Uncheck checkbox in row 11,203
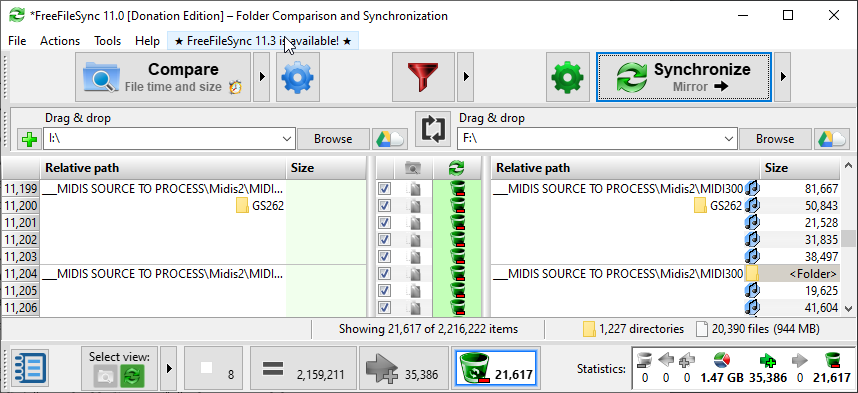The height and width of the screenshot is (393, 858). tap(385, 257)
